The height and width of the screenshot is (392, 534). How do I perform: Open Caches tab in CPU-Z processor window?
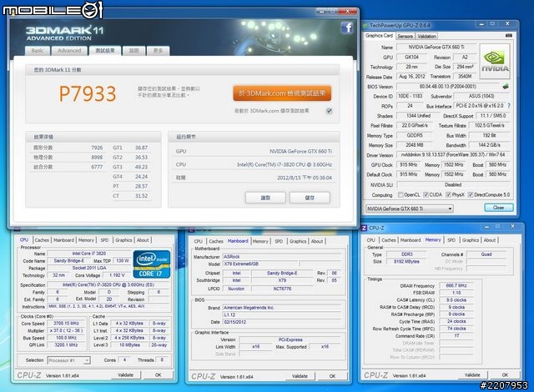click(x=42, y=240)
